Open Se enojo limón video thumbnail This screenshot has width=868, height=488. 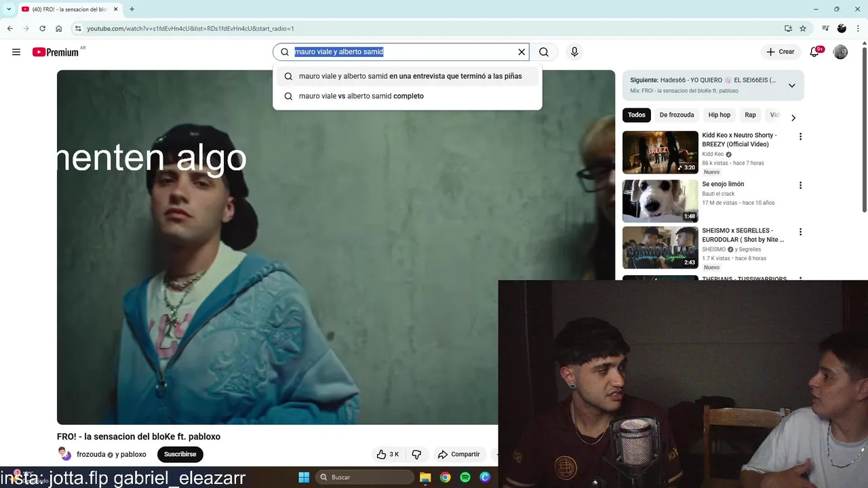pyautogui.click(x=660, y=201)
